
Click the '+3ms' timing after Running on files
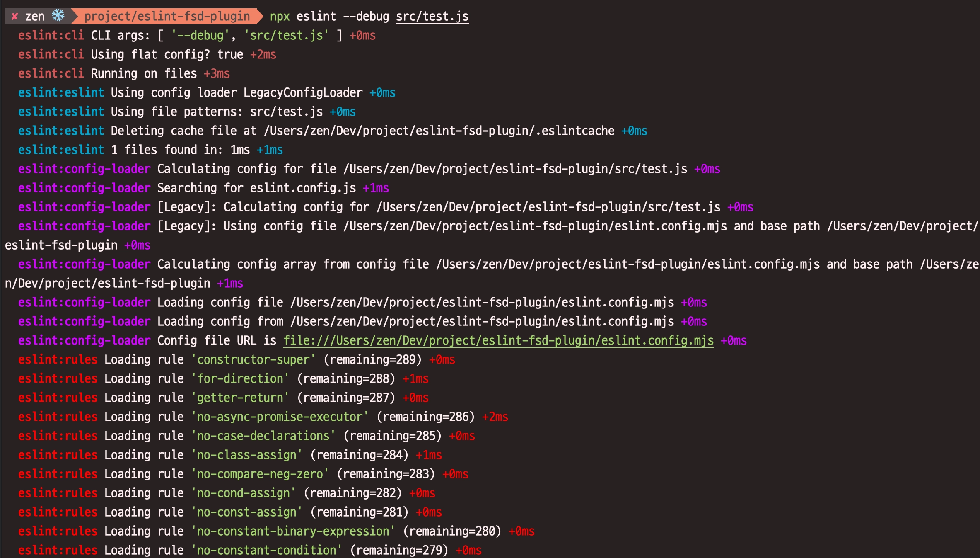[x=217, y=74]
